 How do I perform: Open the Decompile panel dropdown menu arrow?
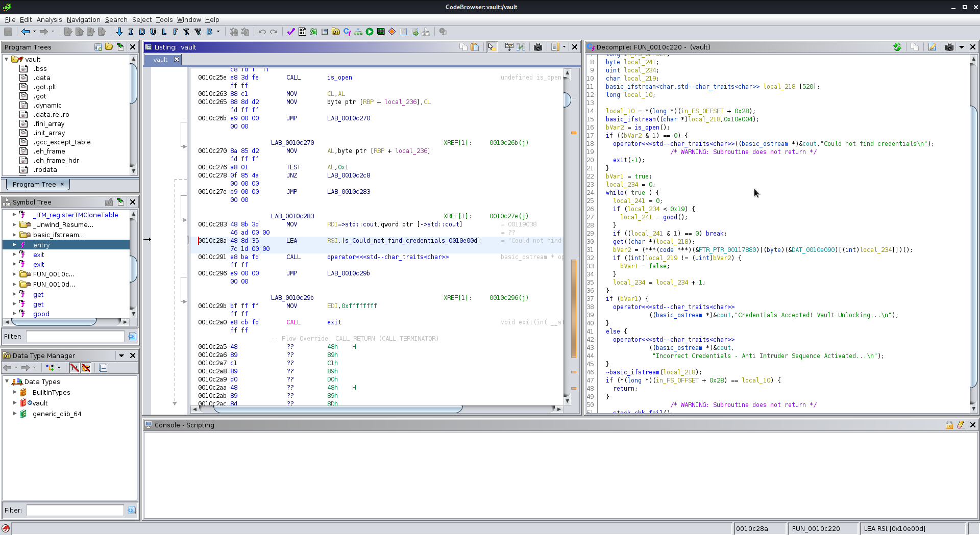[962, 47]
